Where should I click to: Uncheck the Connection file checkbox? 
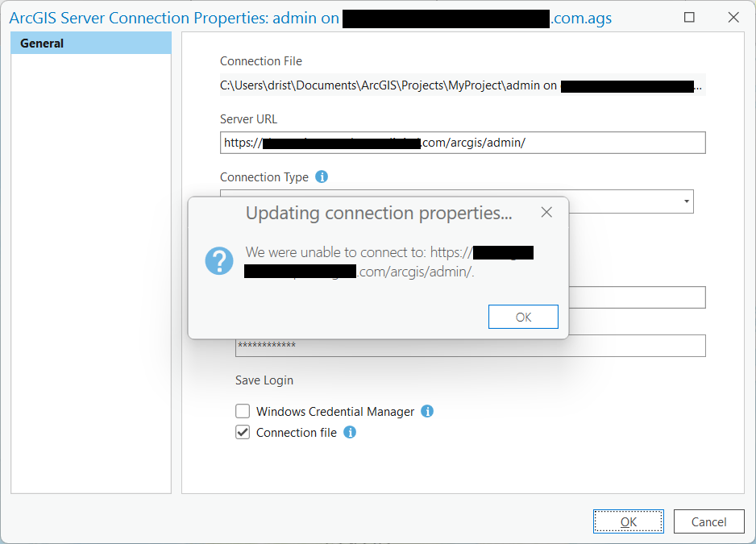[243, 432]
